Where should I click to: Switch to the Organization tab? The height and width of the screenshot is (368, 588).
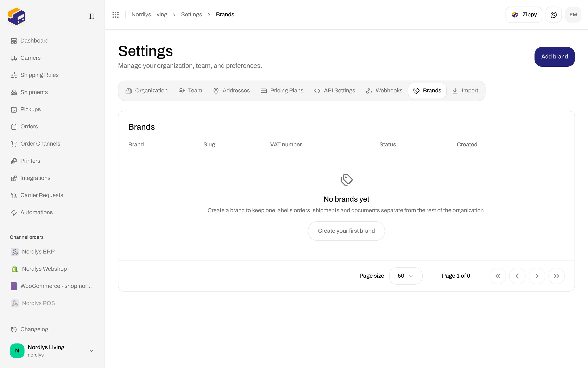pyautogui.click(x=147, y=91)
